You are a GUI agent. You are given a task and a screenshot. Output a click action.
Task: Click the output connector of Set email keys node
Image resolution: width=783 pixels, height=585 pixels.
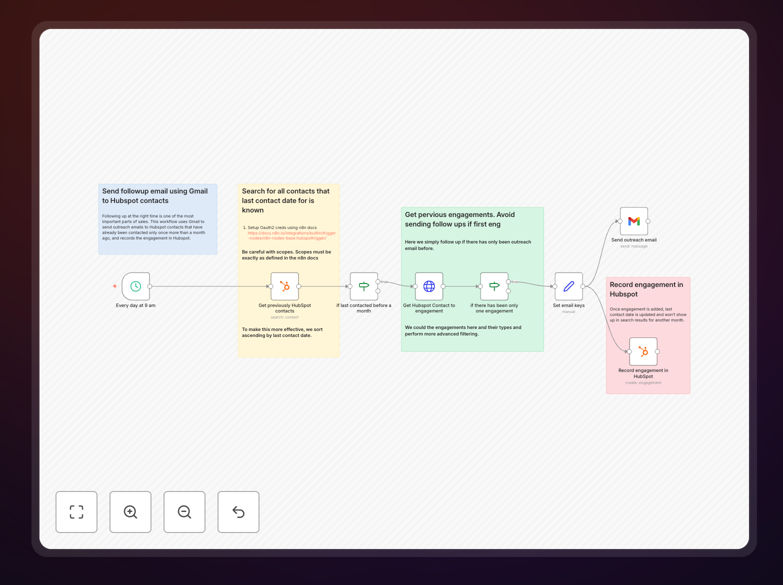(x=583, y=286)
